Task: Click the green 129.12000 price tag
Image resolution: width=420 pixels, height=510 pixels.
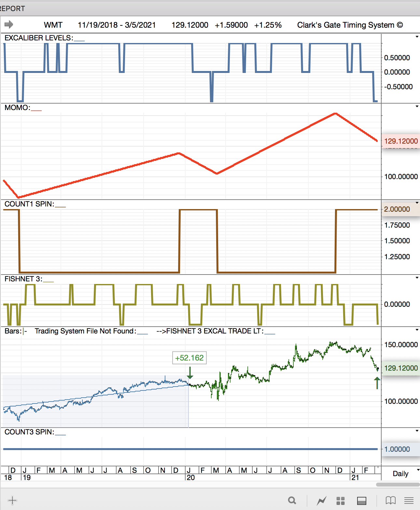Action: pyautogui.click(x=401, y=368)
